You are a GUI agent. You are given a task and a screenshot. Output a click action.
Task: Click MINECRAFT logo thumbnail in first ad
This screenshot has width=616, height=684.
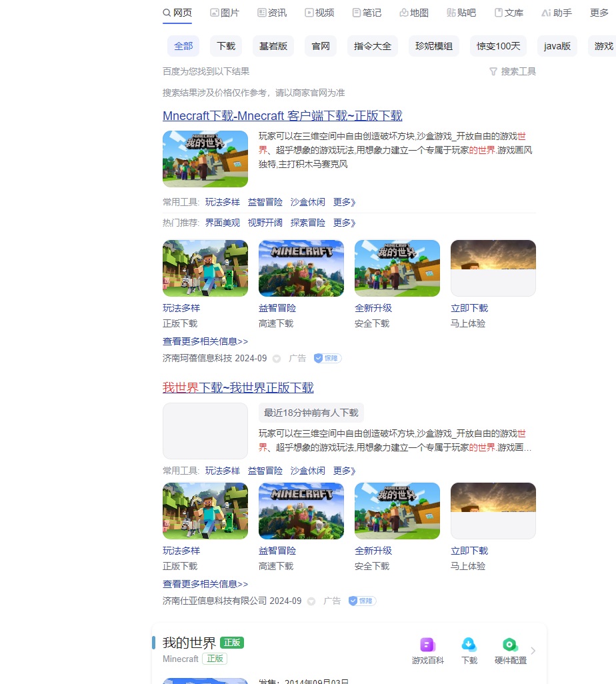pyautogui.click(x=301, y=268)
